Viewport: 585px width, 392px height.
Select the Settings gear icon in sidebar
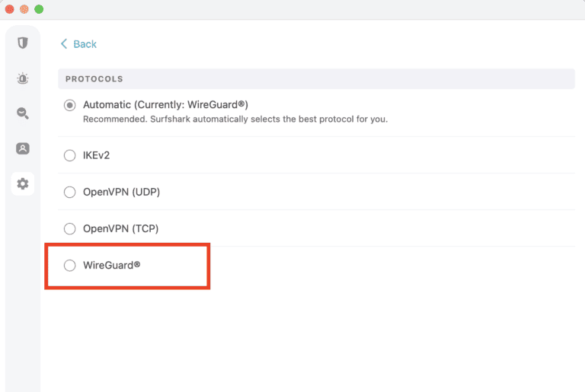tap(23, 183)
